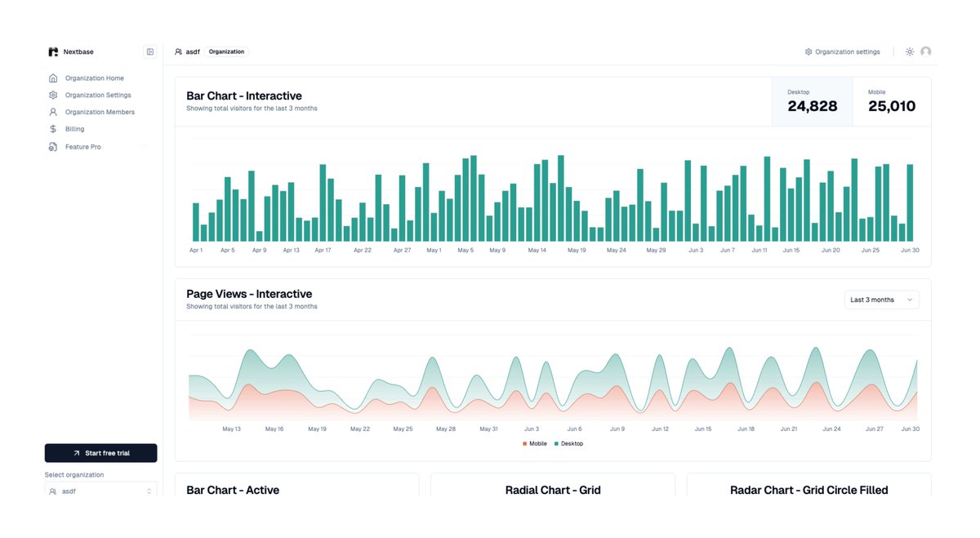Click the Organization settings link in the header
This screenshot has width=980, height=538.
coord(843,51)
